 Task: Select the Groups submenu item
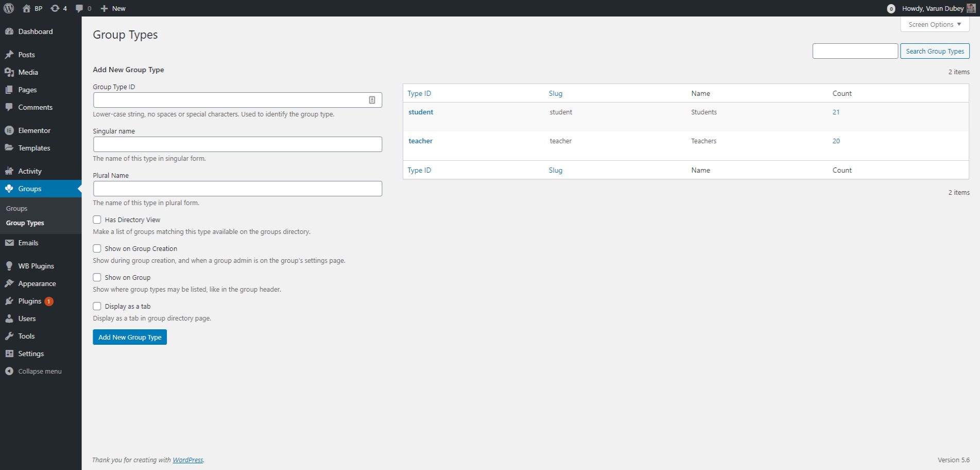(x=16, y=208)
